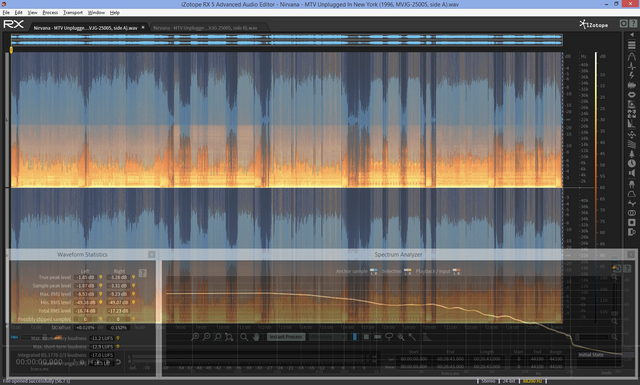Open the plug-in module icon at sidebar bottom
The image size is (640, 385).
pyautogui.click(x=632, y=232)
